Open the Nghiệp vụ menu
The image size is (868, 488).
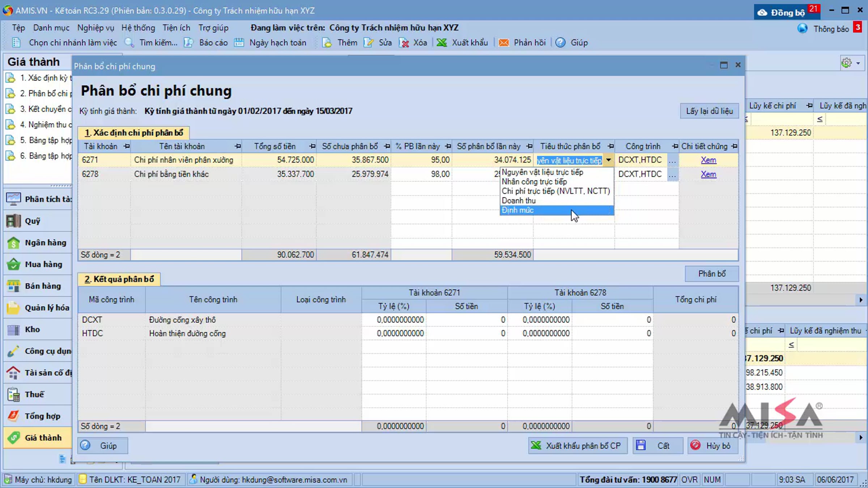(x=95, y=28)
